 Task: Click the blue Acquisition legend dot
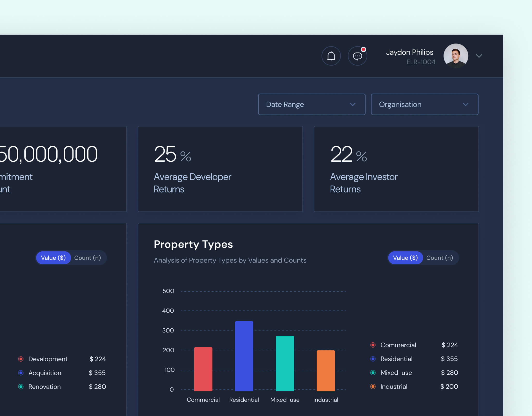(x=21, y=373)
